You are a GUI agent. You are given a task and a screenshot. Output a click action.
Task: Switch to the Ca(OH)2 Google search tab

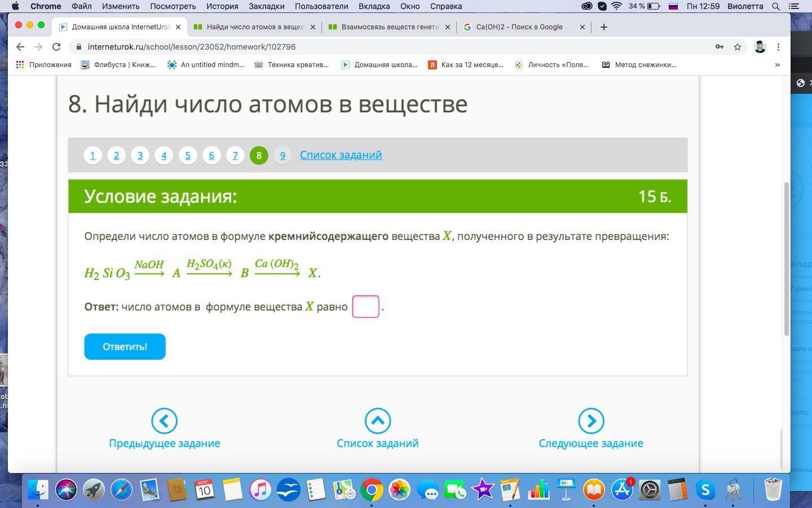pos(524,27)
